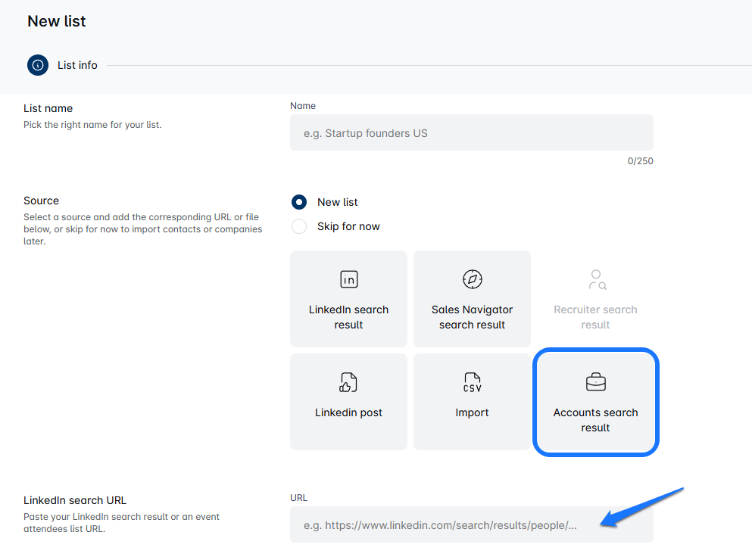
Task: Click the List info circle icon
Action: coord(38,65)
